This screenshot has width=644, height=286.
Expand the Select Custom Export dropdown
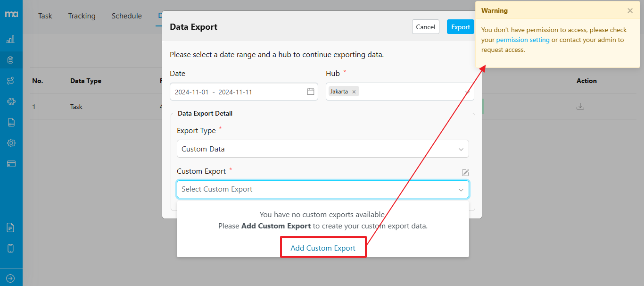pyautogui.click(x=322, y=189)
